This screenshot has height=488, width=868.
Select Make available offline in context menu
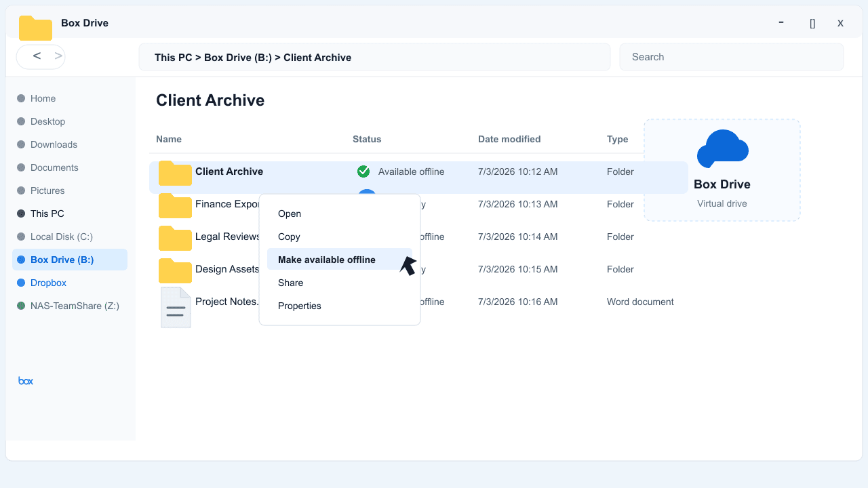[340, 260]
